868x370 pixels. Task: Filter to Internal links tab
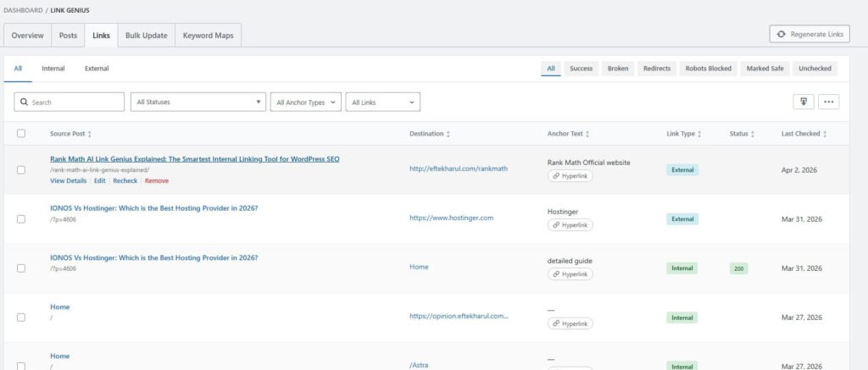(x=53, y=69)
